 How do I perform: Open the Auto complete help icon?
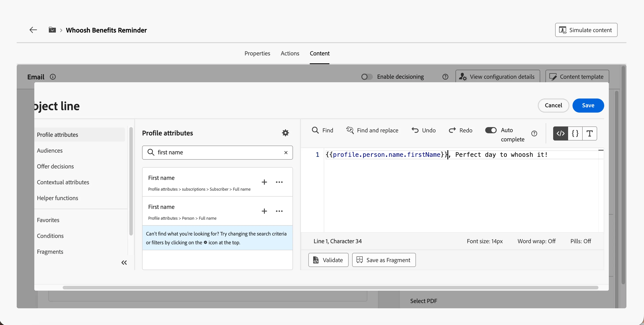pos(534,133)
